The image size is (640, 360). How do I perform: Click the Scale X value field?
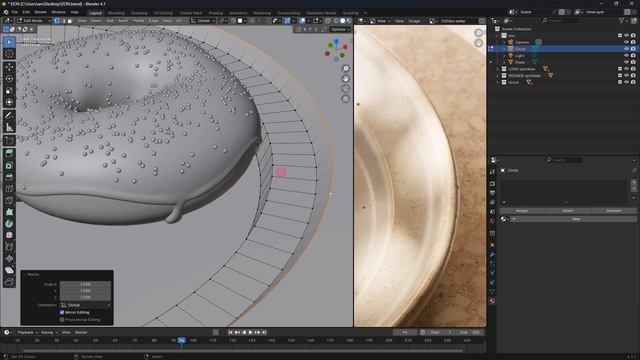coord(85,284)
